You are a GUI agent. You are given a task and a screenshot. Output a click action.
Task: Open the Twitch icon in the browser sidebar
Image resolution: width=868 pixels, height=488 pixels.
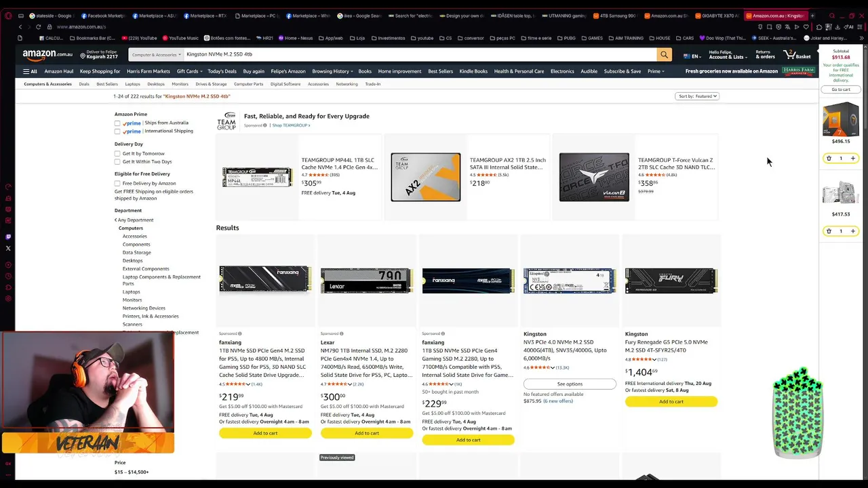click(x=7, y=237)
